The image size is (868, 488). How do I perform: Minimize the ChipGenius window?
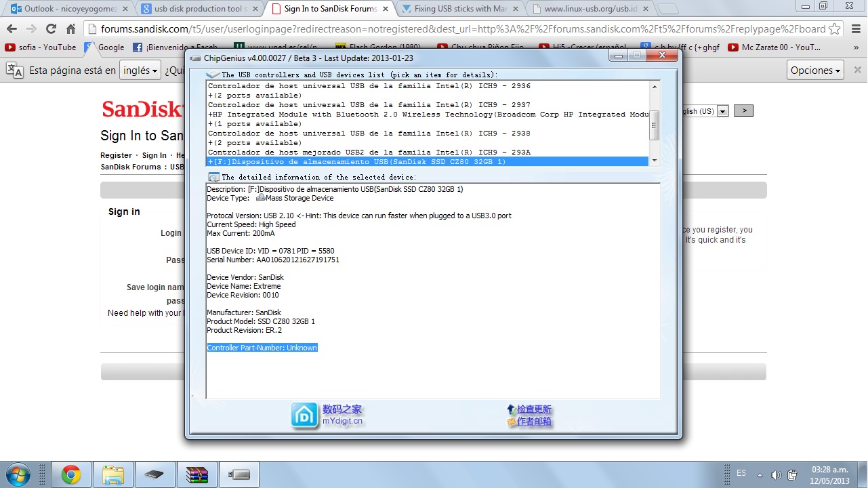click(x=618, y=56)
